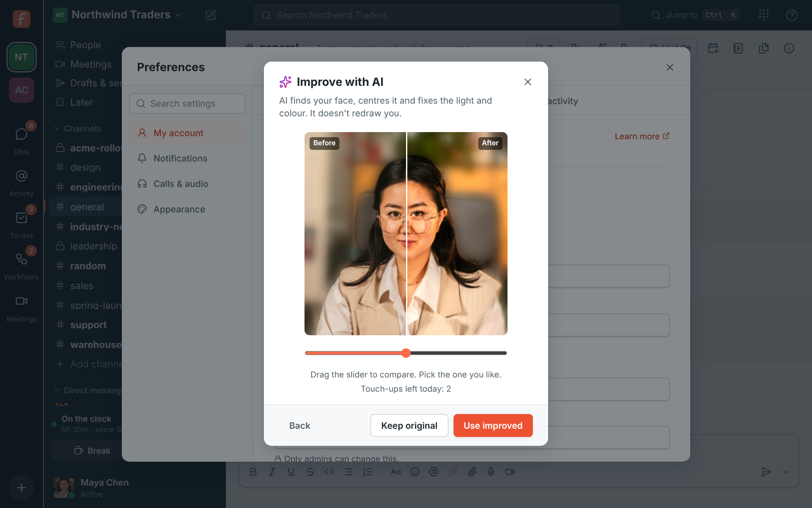Open the People sidebar item
Image resolution: width=812 pixels, height=508 pixels.
point(85,45)
